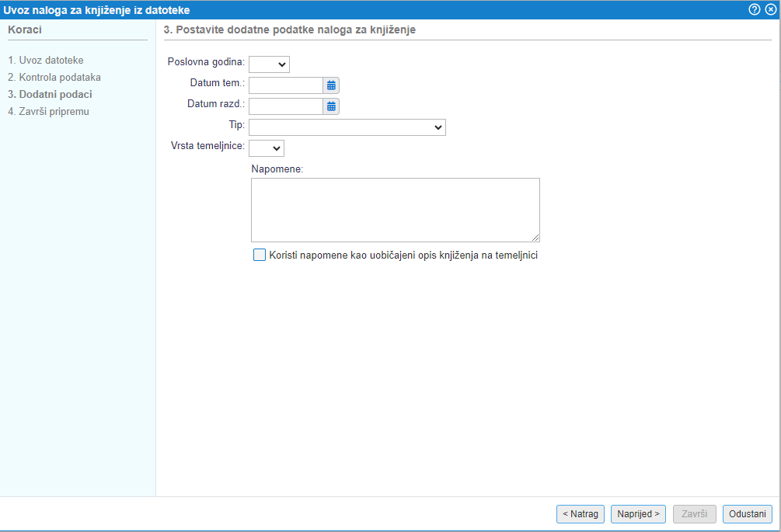
Task: Click the title Uvoz naloga za knjiženje iz datoteke
Action: pyautogui.click(x=96, y=10)
